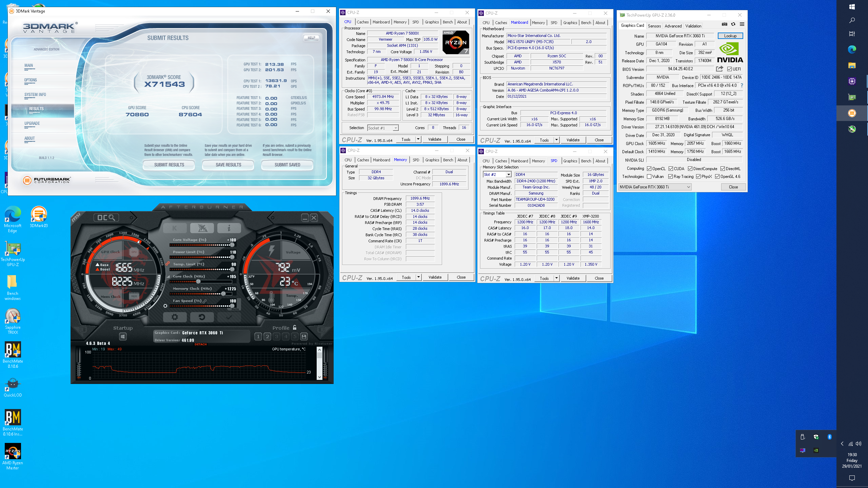868x488 pixels.
Task: Open the GPU-Z hamburger menu
Action: [x=742, y=24]
